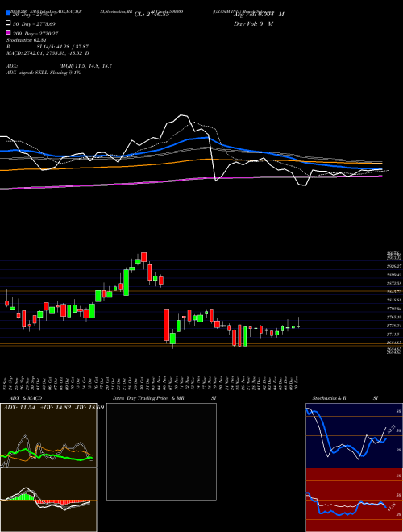Click the highest red candle at the price peak
Viewport: 403px width, 532px height.
coord(143,257)
